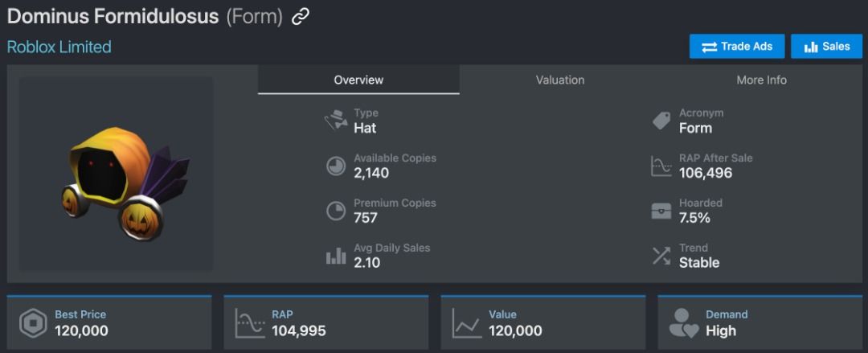Open the More Info tab
The image size is (868, 353).
click(x=761, y=80)
